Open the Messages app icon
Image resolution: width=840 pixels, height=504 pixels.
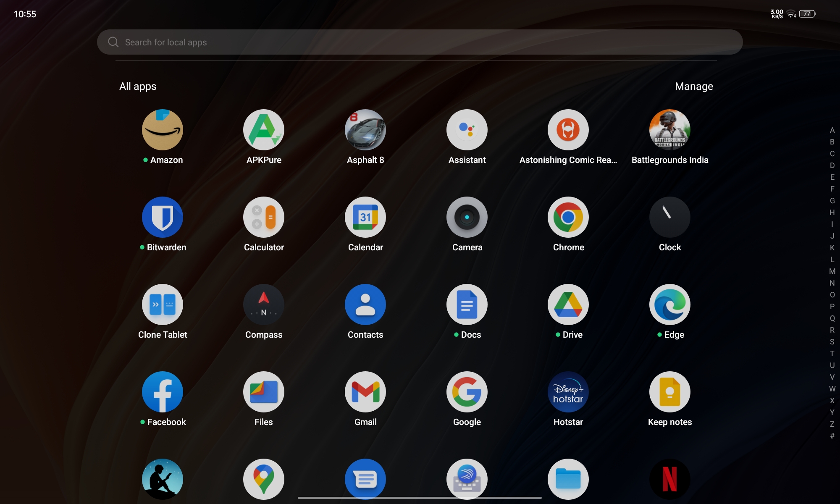[365, 479]
